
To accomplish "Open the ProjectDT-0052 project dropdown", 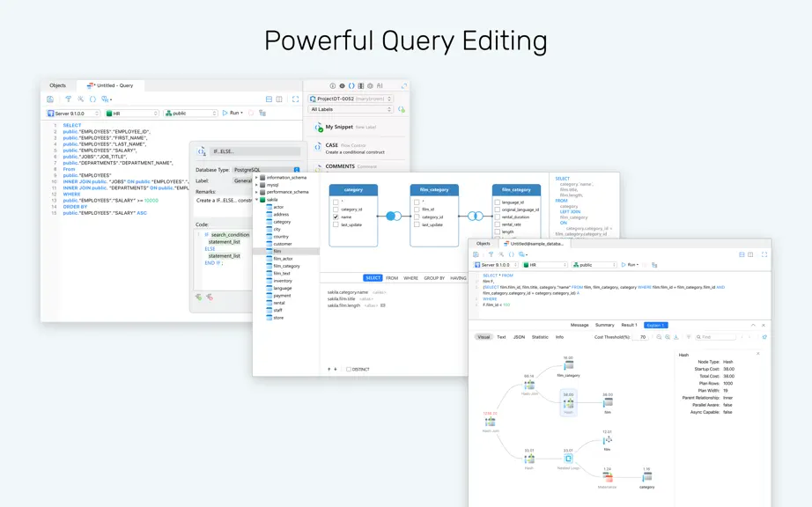I will tap(350, 99).
